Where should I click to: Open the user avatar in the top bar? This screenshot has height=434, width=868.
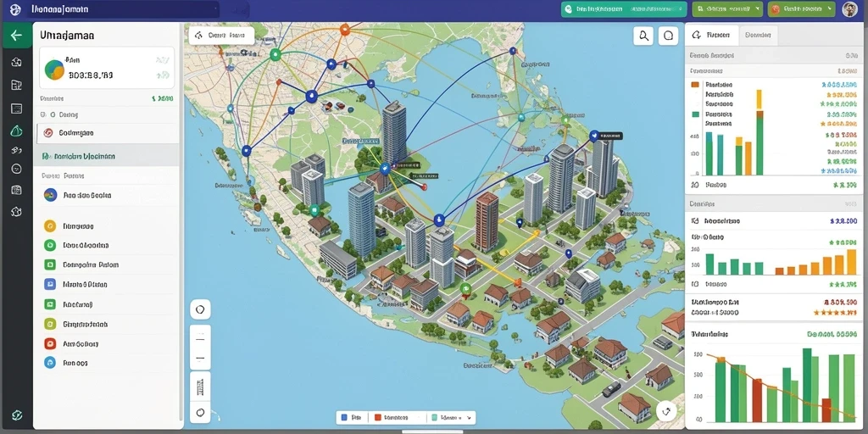pyautogui.click(x=849, y=8)
